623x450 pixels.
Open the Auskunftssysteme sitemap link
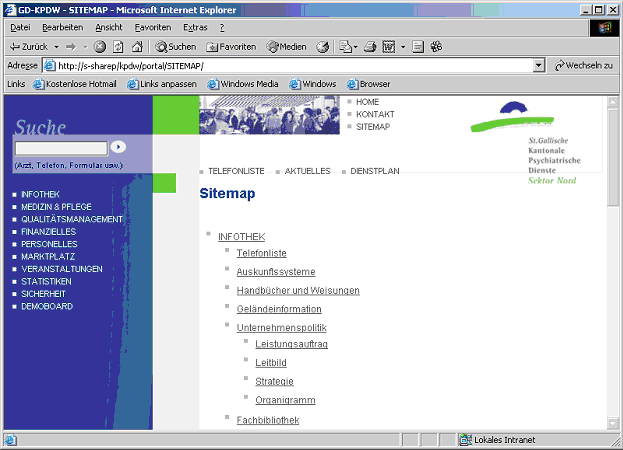pyautogui.click(x=276, y=272)
